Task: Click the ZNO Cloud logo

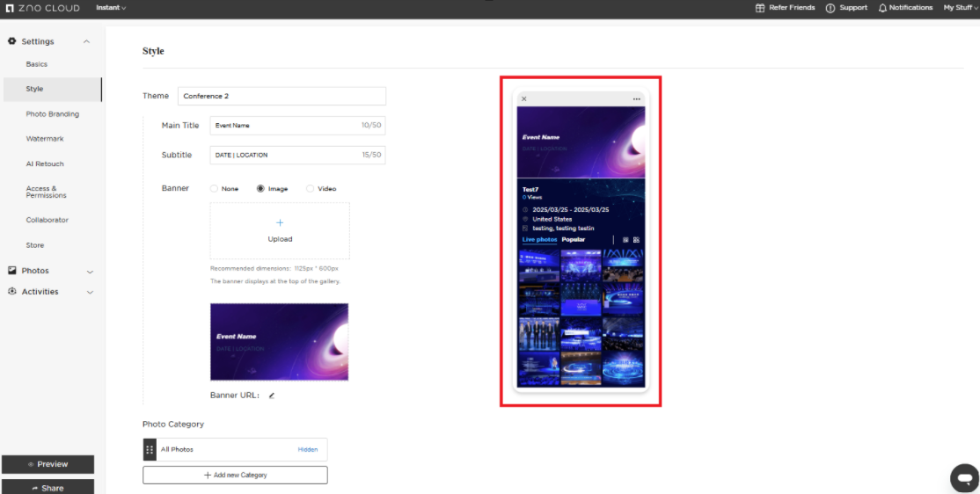Action: [x=43, y=8]
